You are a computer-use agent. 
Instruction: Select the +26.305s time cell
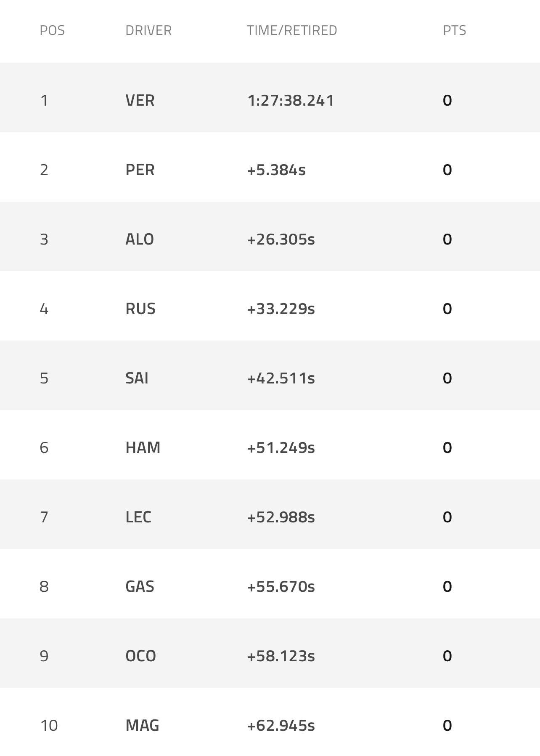[x=281, y=240]
